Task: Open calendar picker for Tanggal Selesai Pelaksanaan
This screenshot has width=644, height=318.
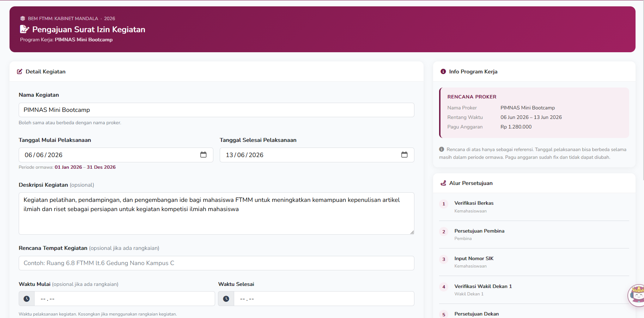Action: tap(404, 155)
